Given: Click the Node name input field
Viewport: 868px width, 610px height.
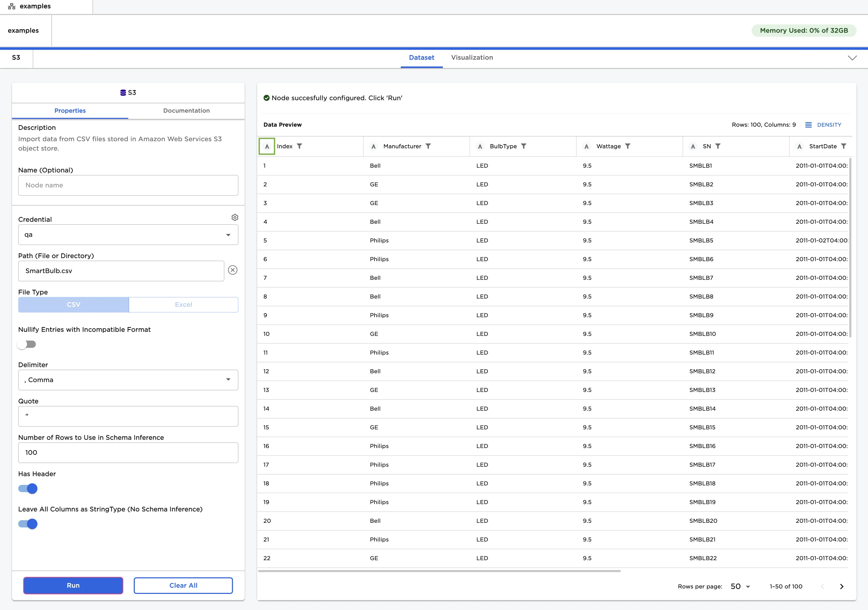Looking at the screenshot, I should click(x=128, y=185).
